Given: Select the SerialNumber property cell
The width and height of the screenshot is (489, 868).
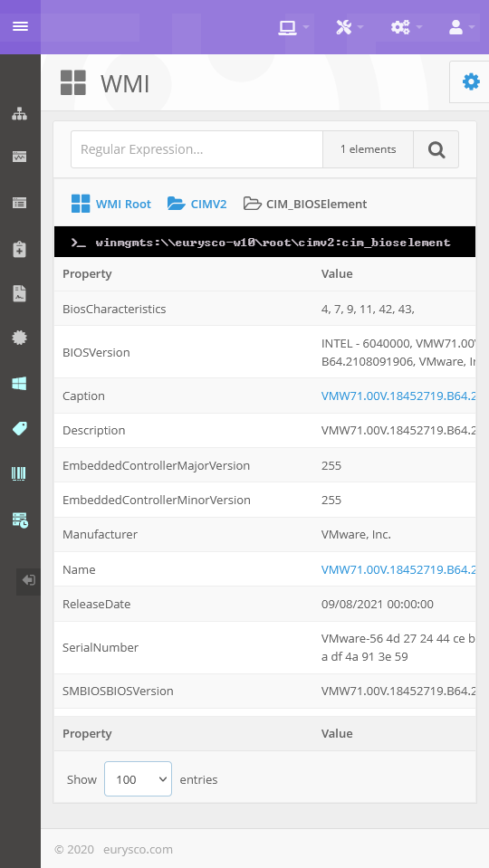Looking at the screenshot, I should [x=183, y=648].
